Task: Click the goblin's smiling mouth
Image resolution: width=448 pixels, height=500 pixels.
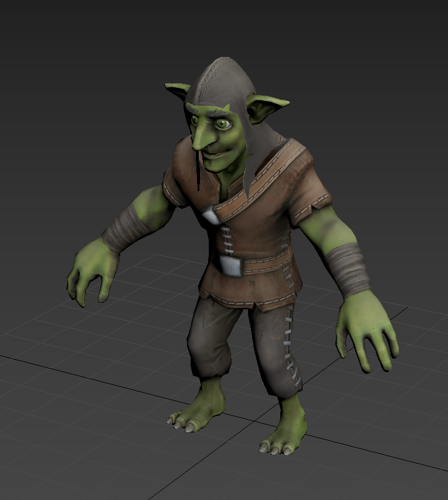Action: click(215, 154)
